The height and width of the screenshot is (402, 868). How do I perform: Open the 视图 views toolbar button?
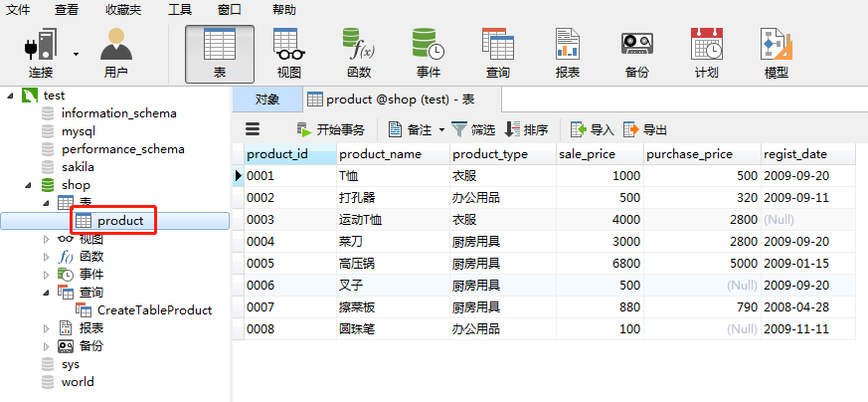coord(289,54)
